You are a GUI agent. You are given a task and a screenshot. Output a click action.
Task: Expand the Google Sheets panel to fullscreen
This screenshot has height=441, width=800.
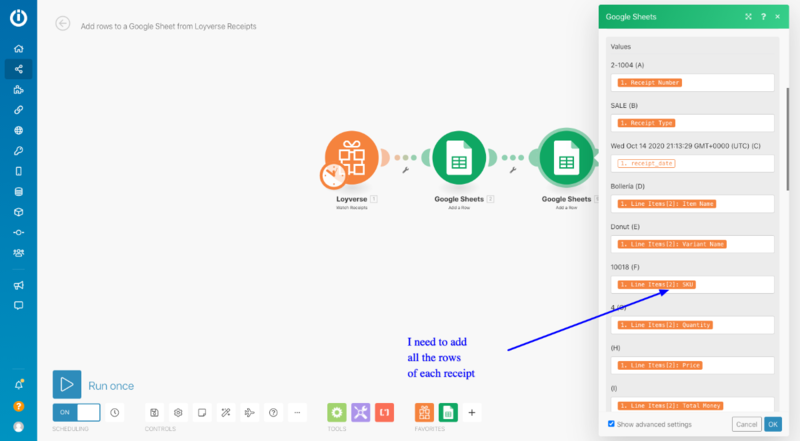748,17
